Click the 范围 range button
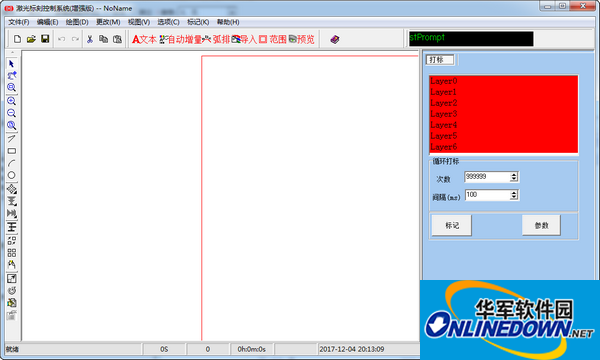 pos(273,39)
